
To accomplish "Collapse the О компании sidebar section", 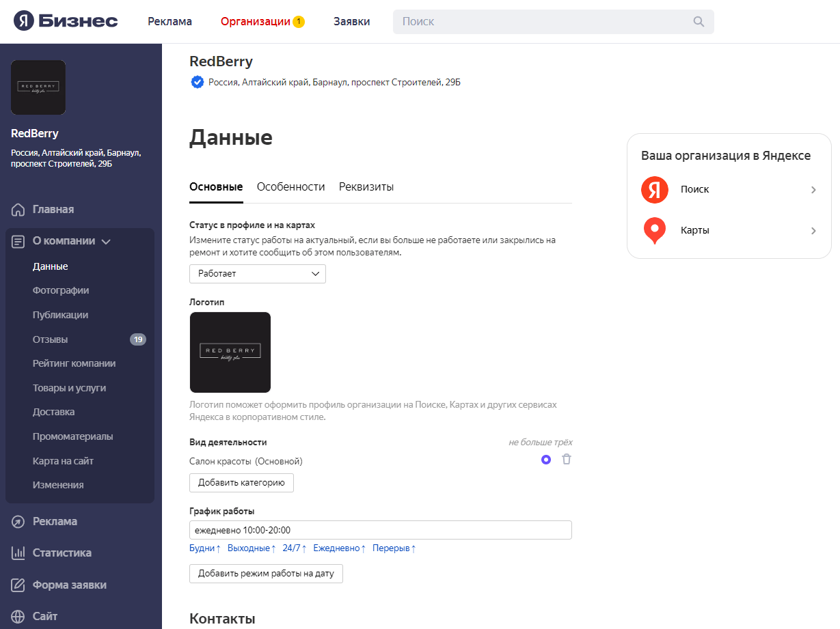I will tap(106, 241).
